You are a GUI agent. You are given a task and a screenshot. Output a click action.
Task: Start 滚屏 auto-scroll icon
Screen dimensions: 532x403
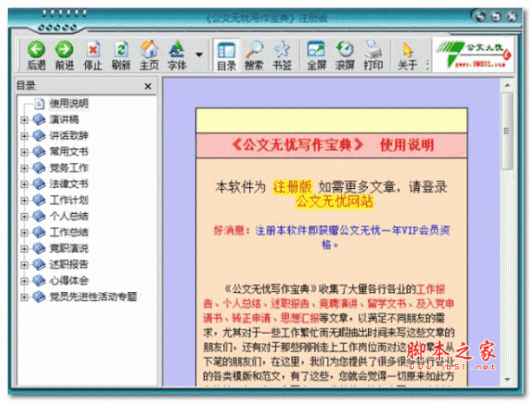click(345, 50)
